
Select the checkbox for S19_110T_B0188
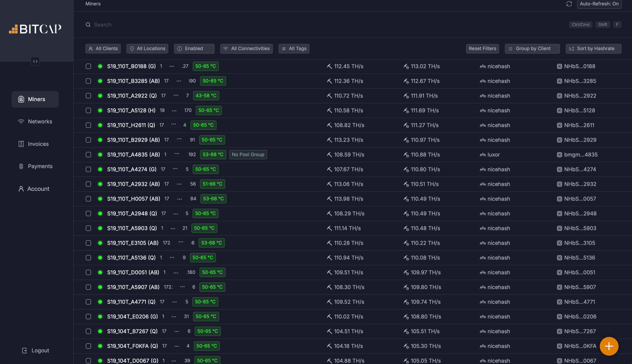88,66
